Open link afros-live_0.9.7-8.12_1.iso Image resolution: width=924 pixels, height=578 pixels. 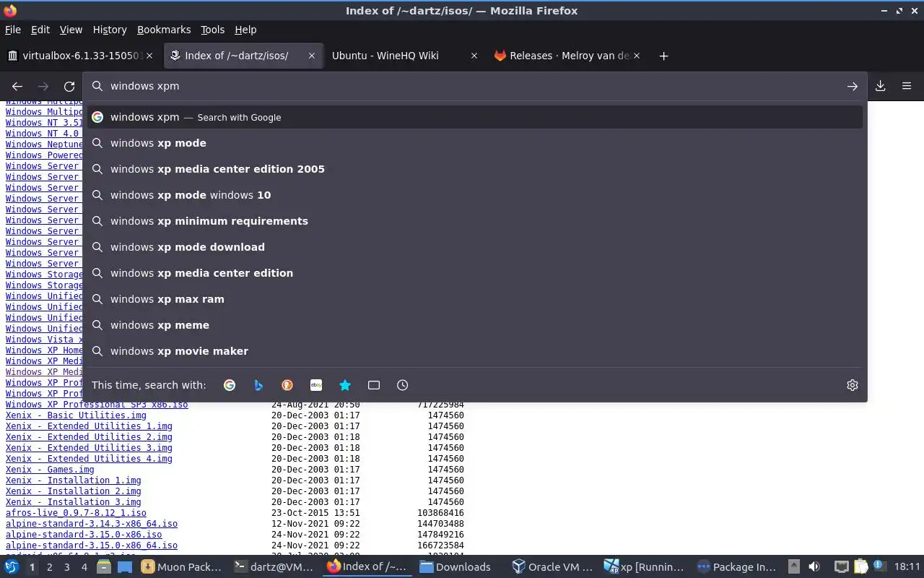[76, 513]
